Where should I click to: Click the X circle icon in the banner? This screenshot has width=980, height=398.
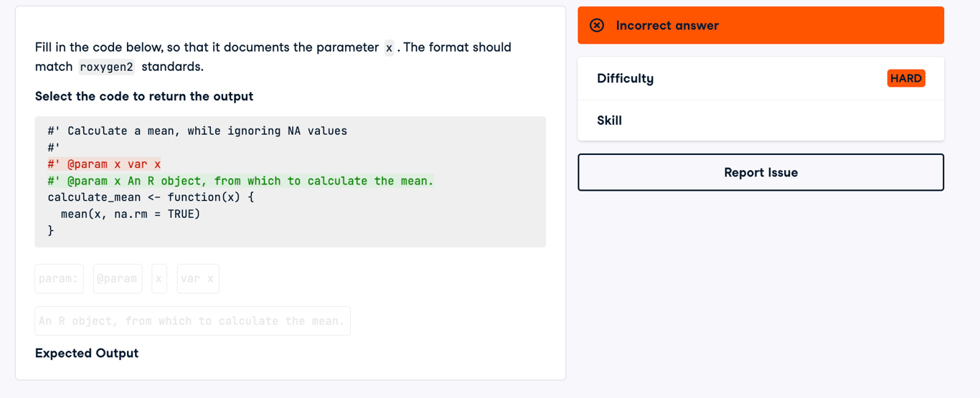[597, 25]
